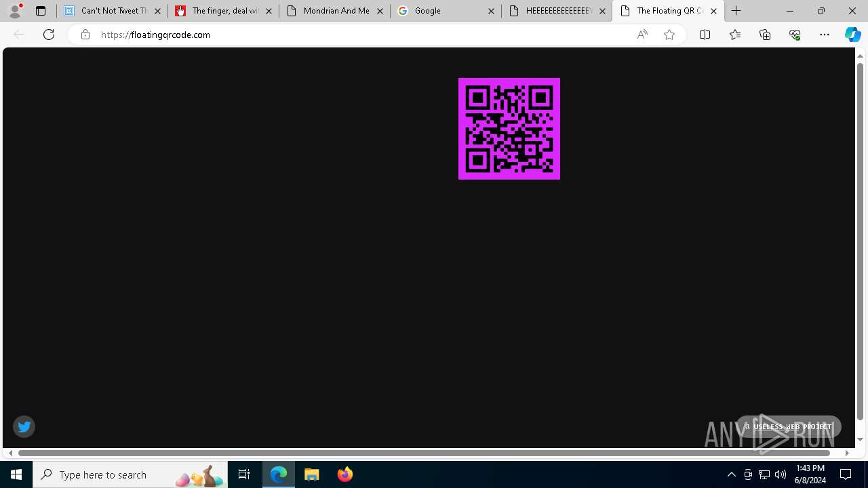The height and width of the screenshot is (488, 868).
Task: Add this page to favorites
Action: (669, 35)
